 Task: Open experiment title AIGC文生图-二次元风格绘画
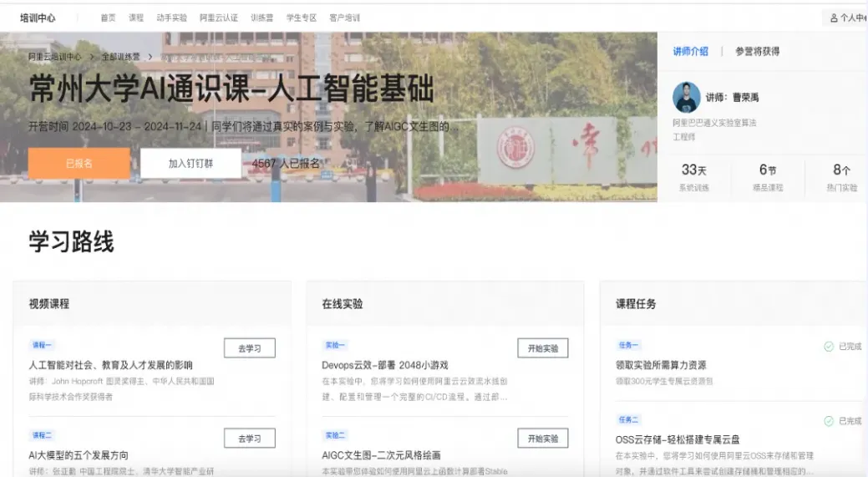pyautogui.click(x=382, y=455)
